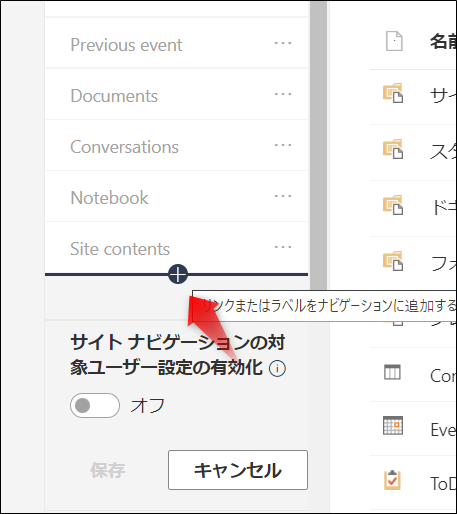Select the Conversations navigation link

coord(124,147)
